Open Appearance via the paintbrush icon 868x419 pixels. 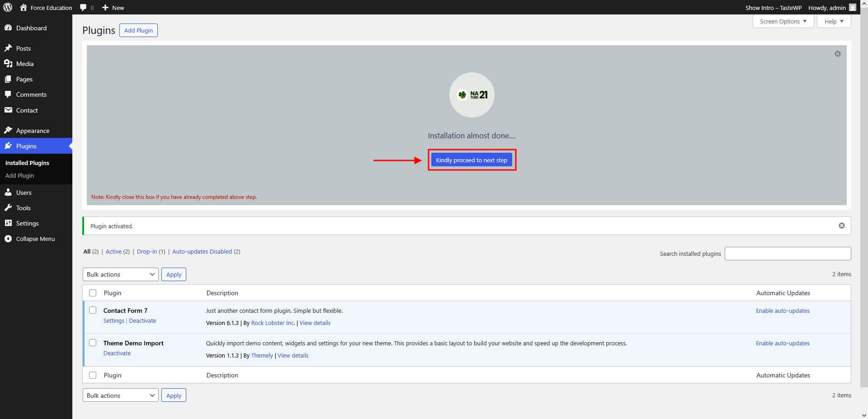point(8,131)
